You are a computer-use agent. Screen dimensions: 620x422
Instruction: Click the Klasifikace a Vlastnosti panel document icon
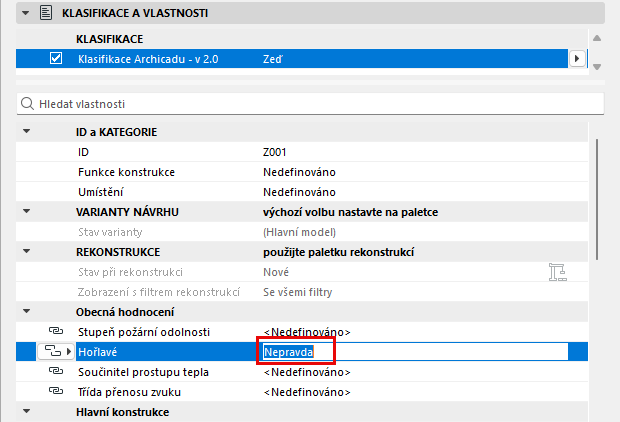46,13
